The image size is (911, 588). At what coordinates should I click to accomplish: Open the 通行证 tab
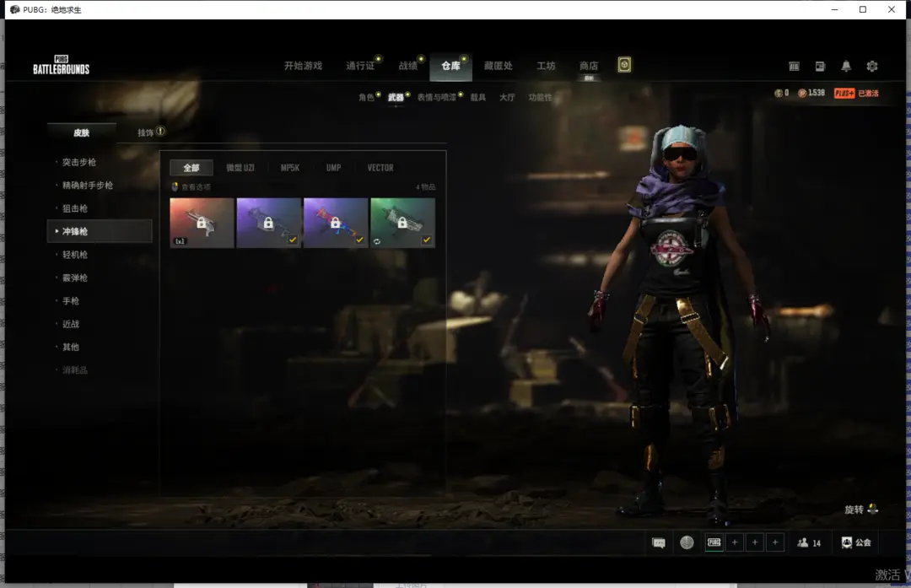click(x=360, y=66)
